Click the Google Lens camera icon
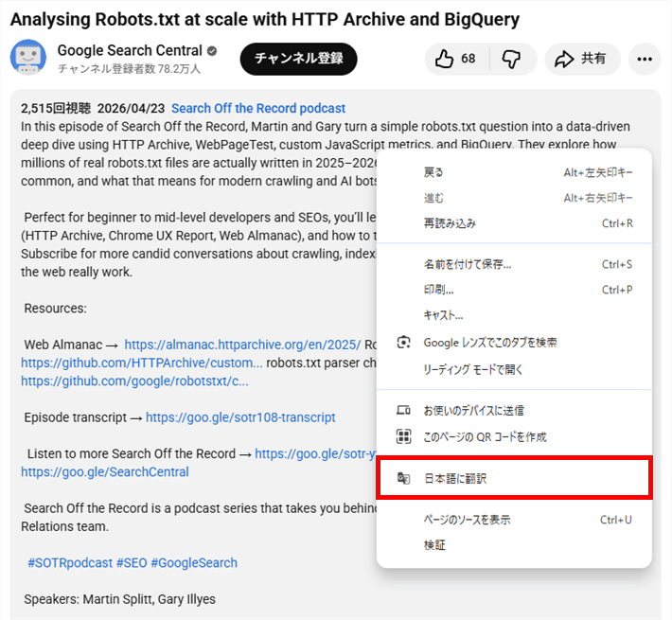The height and width of the screenshot is (620, 672). tap(404, 343)
